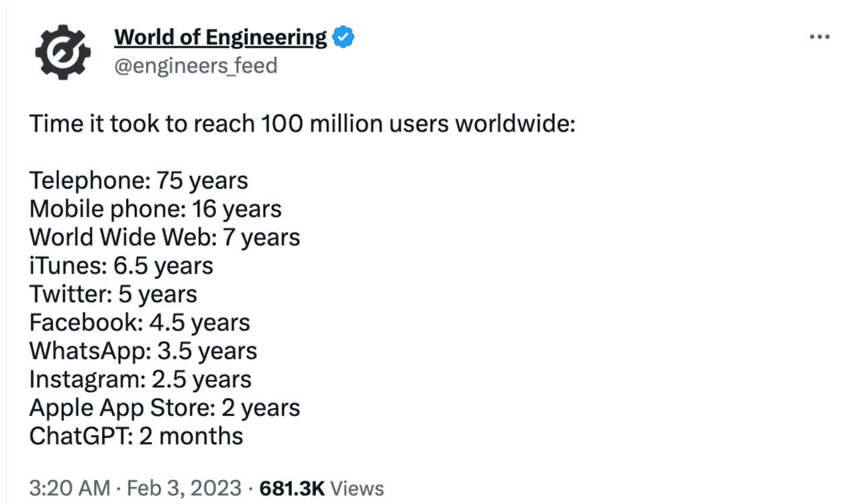Click the Apple App Store: 2 years line
Viewport: 859px width, 504px height.
pos(164,407)
